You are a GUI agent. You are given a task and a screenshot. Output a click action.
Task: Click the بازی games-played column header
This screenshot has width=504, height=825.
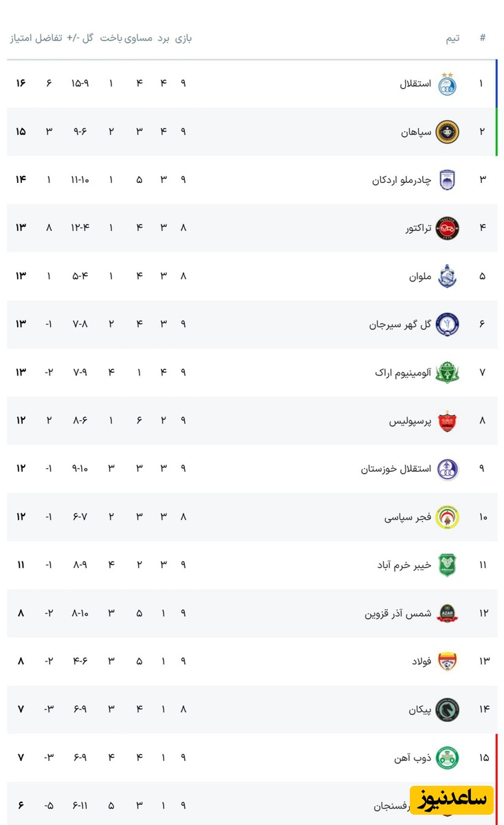(x=184, y=38)
